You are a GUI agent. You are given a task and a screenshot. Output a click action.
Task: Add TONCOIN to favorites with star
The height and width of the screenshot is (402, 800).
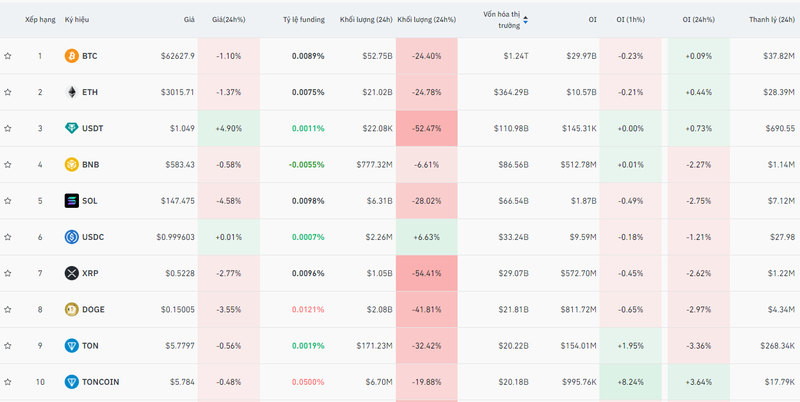click(8, 381)
